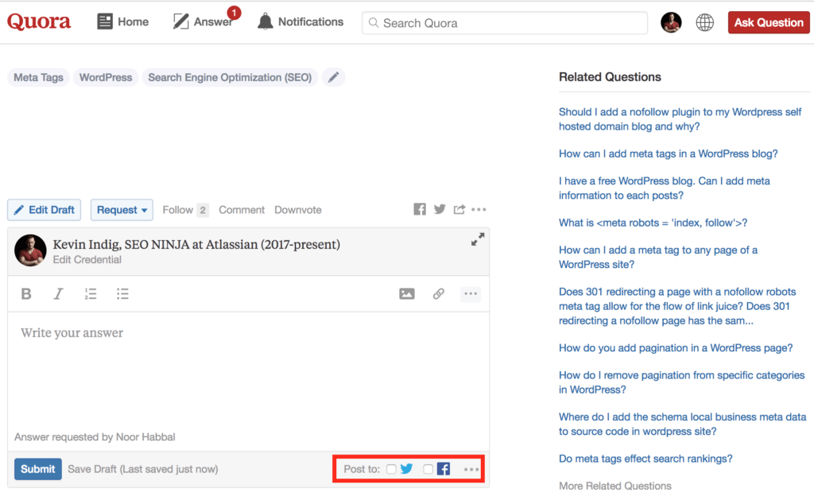Focus the Search Quora field

(505, 23)
